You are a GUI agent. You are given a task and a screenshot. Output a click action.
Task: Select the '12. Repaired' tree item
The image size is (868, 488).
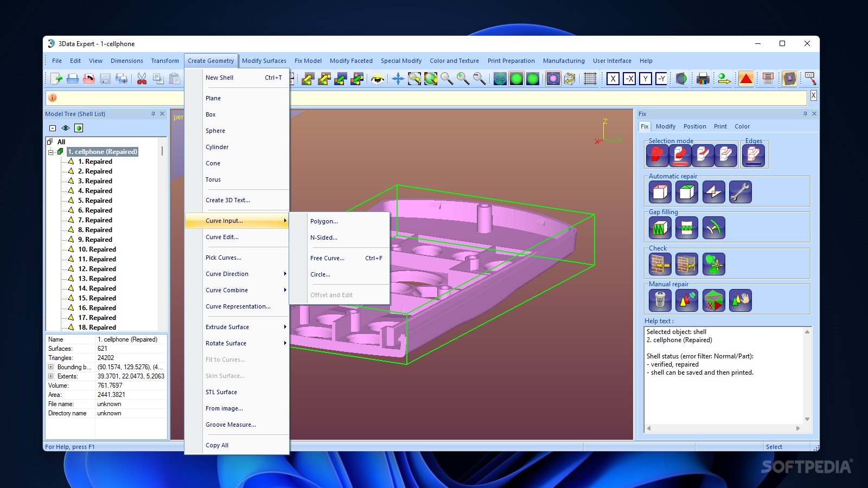(x=97, y=269)
